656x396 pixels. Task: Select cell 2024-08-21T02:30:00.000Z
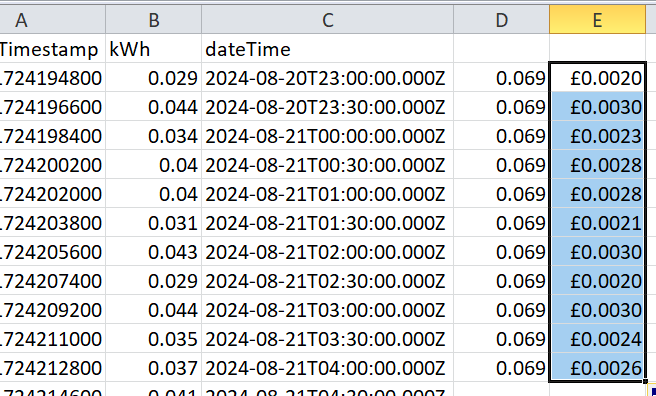(328, 281)
